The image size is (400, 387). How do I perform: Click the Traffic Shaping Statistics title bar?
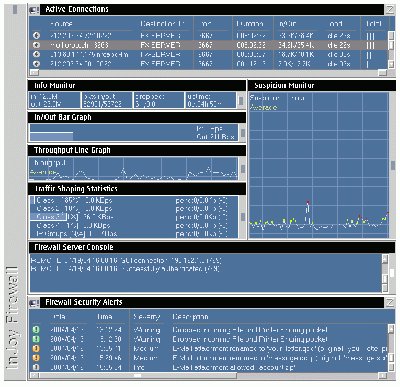click(137, 189)
